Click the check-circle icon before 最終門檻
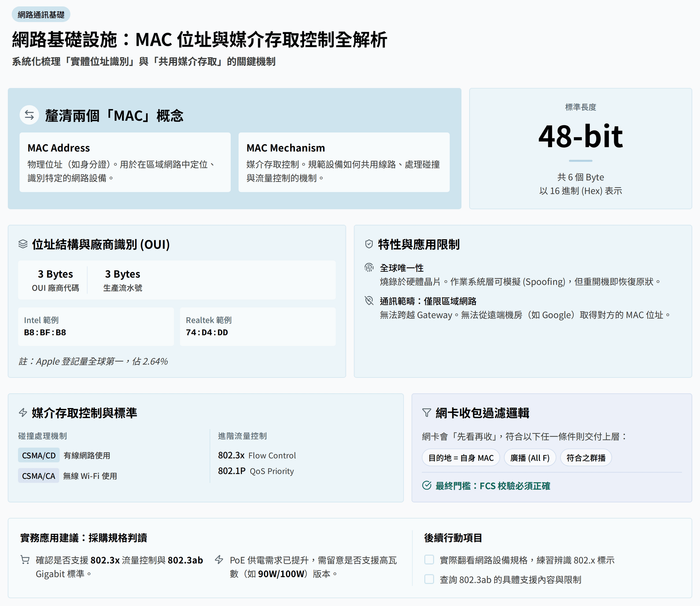 point(427,486)
